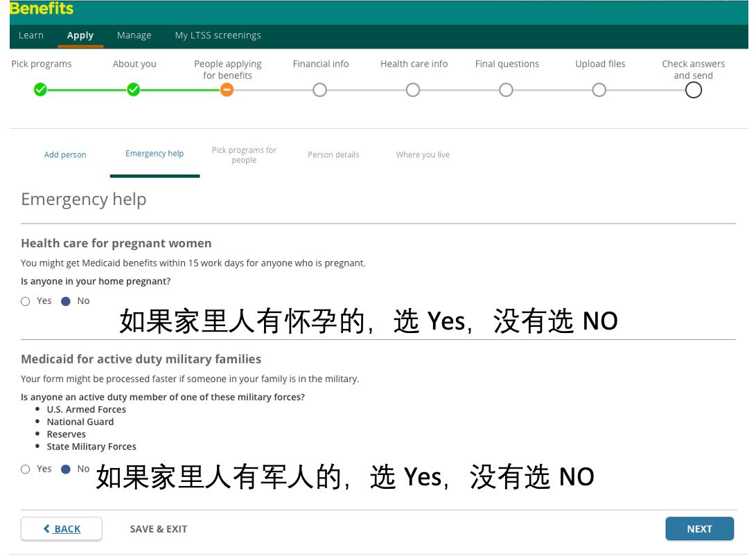Click the Upload files step circle
This screenshot has width=756, height=556.
599,89
